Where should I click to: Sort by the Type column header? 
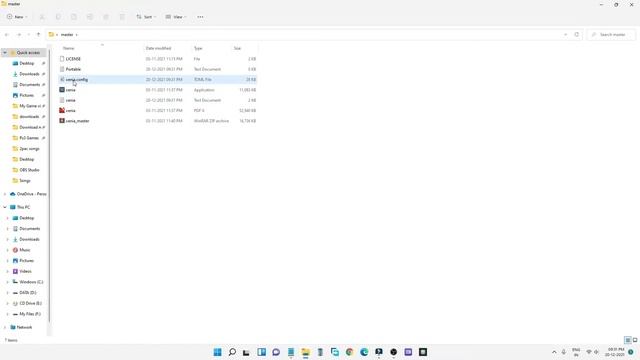[198, 48]
